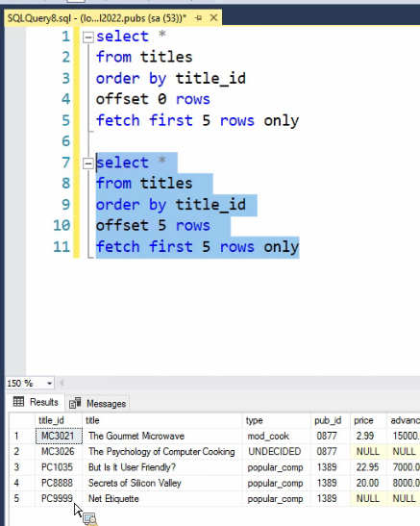Select the Results tab
The height and width of the screenshot is (526, 420).
pos(36,402)
